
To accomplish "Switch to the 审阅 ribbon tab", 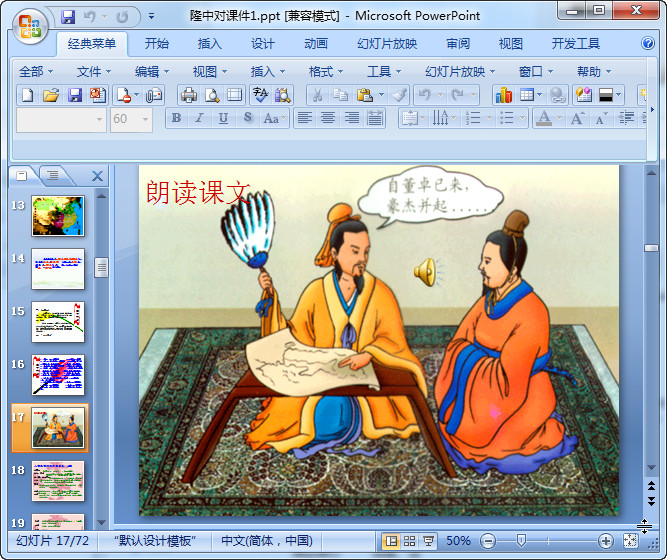I will [x=458, y=43].
